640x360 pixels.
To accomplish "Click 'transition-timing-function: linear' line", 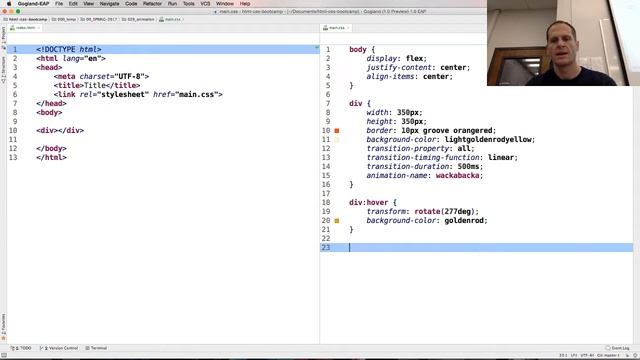I will (x=442, y=158).
